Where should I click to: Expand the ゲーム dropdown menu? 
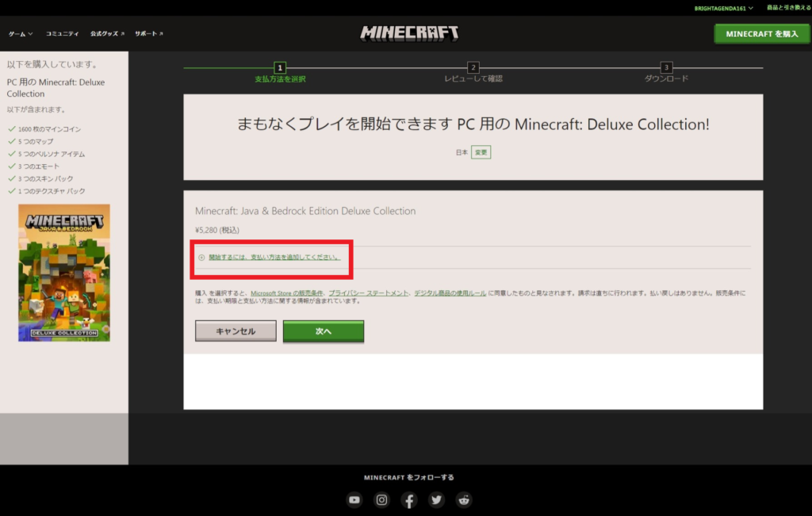tap(21, 33)
